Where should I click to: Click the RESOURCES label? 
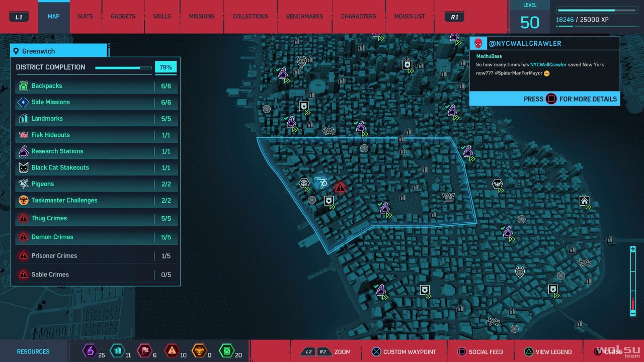tap(33, 352)
